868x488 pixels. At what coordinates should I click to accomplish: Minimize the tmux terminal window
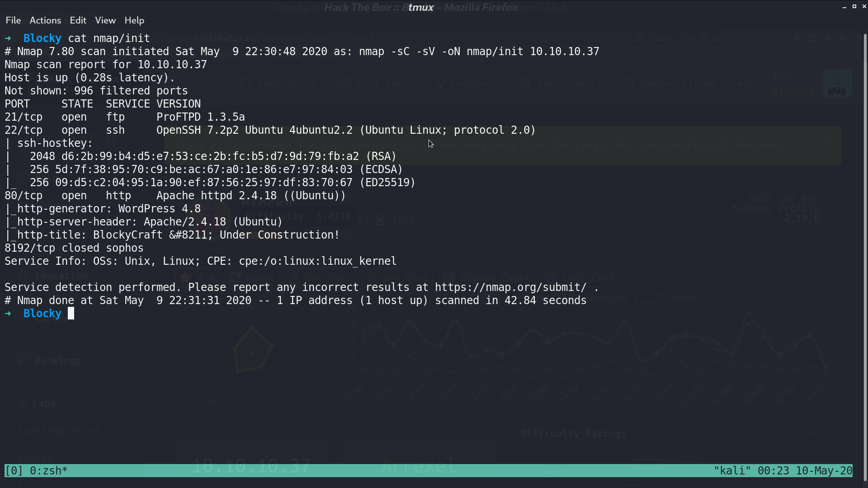(x=844, y=7)
